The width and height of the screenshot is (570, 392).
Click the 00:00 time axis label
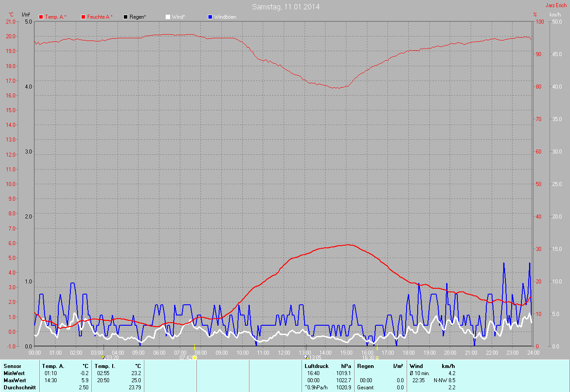(35, 352)
